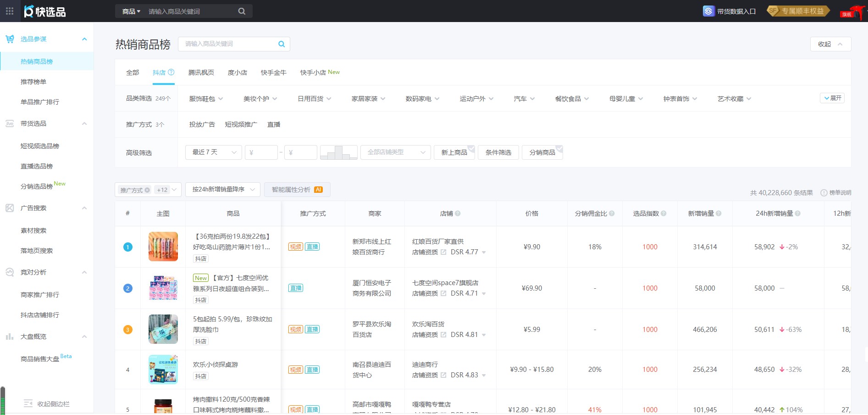Open the 最近7天 date range dropdown

coord(213,152)
